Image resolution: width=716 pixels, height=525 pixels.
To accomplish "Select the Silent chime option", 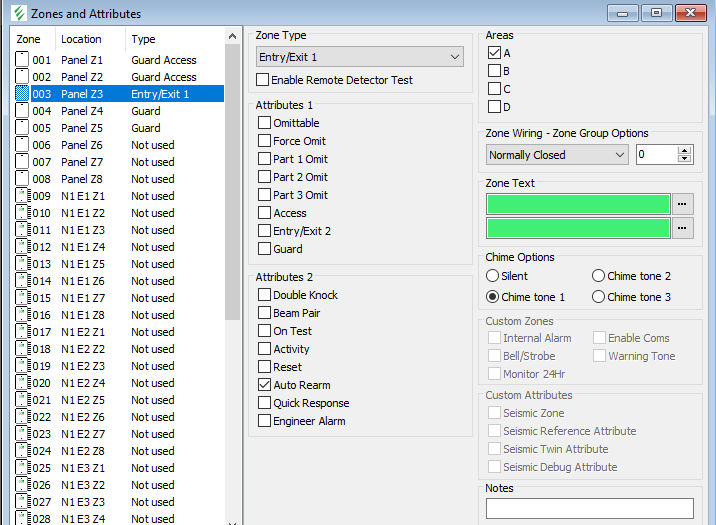I will tap(493, 276).
